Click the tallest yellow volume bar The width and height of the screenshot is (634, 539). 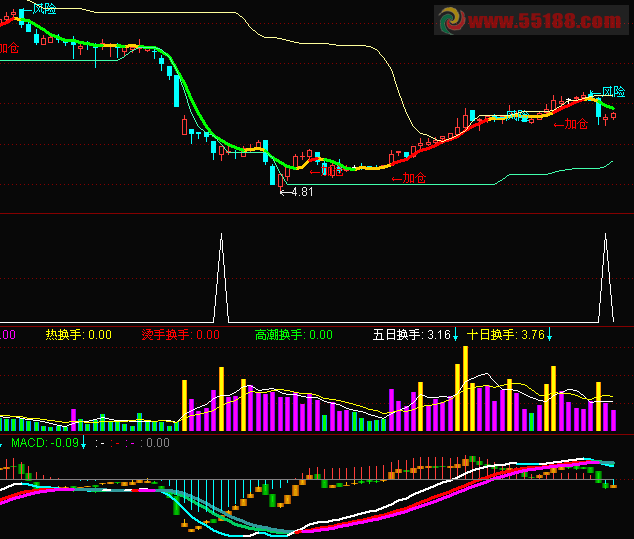coord(465,389)
